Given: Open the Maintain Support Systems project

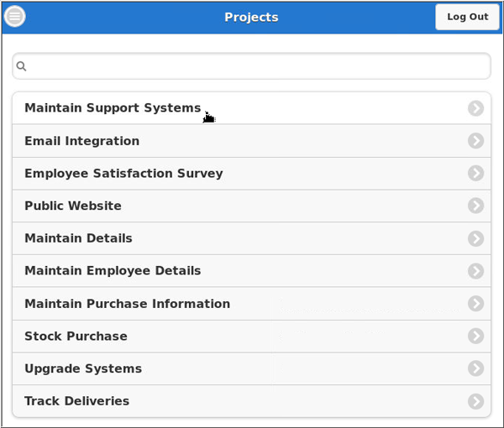Looking at the screenshot, I should coord(113,108).
